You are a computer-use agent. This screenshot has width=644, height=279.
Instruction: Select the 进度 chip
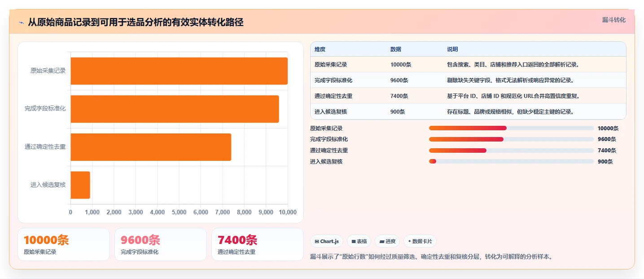click(387, 241)
